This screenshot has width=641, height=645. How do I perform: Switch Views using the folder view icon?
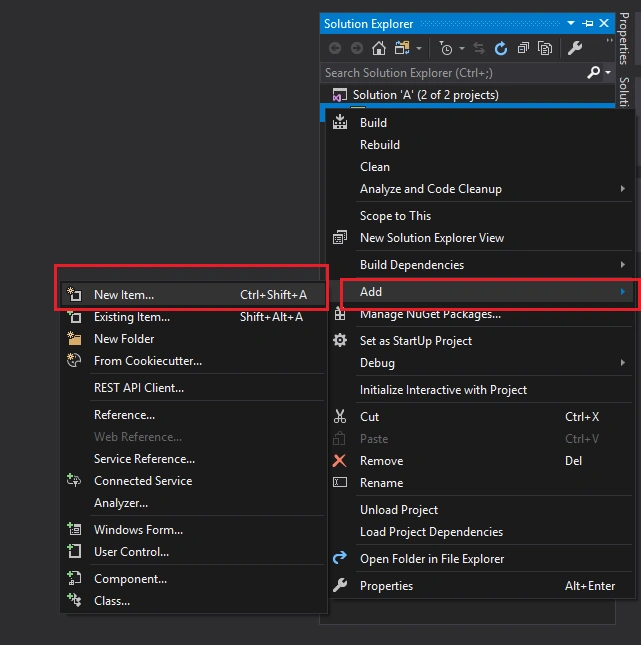click(x=402, y=49)
